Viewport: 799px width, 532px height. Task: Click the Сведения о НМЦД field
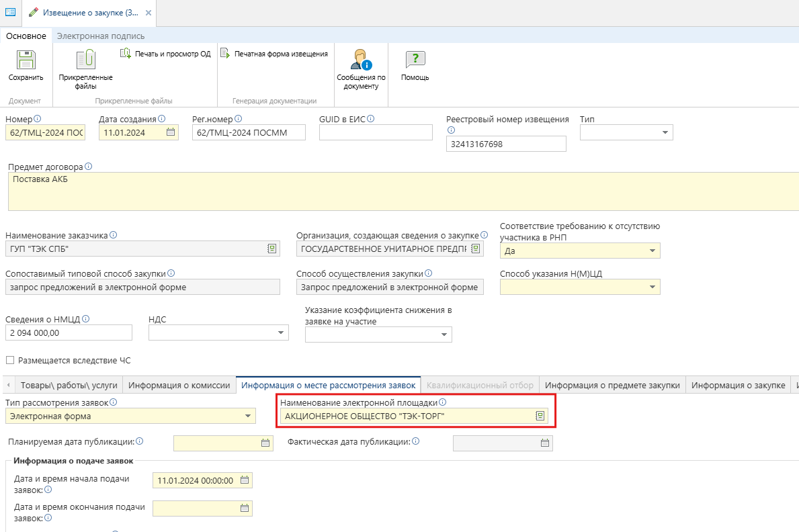[x=69, y=332]
